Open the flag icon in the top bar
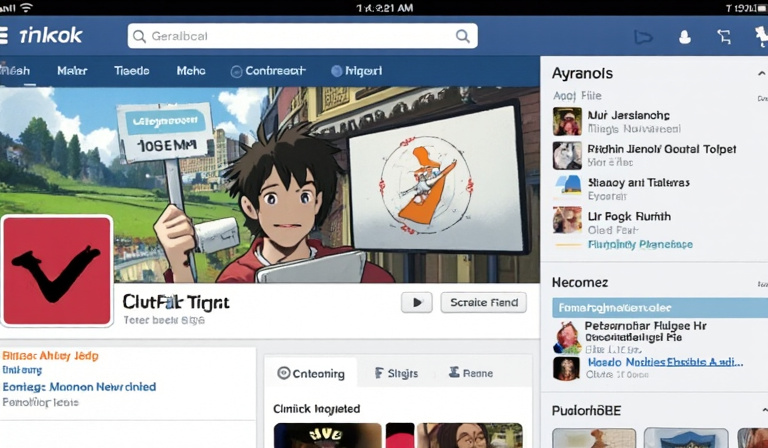768x448 pixels. (643, 37)
